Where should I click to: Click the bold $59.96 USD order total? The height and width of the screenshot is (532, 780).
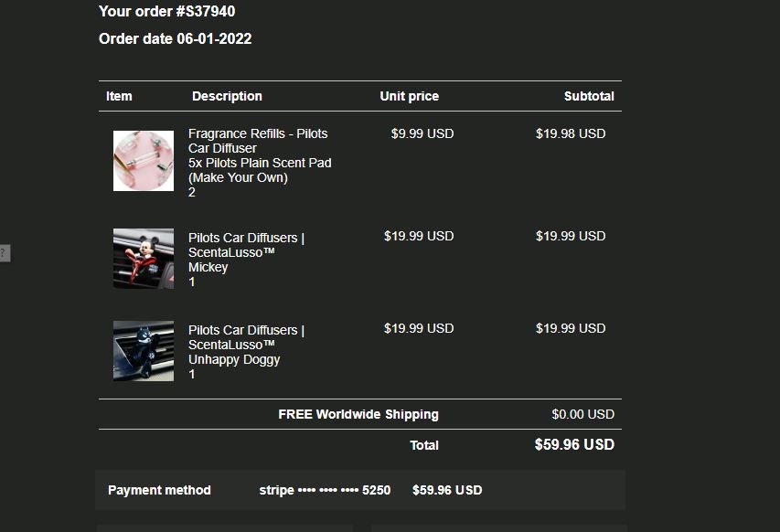[x=574, y=445]
